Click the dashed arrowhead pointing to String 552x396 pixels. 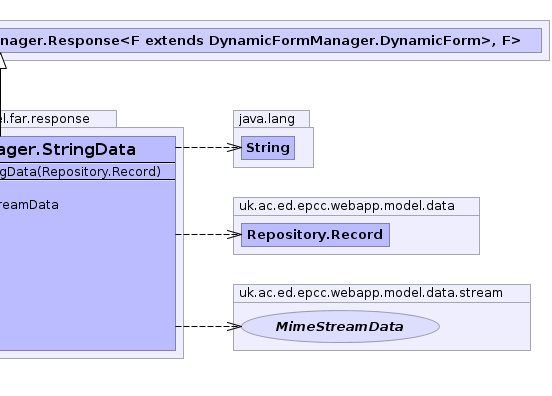click(234, 147)
